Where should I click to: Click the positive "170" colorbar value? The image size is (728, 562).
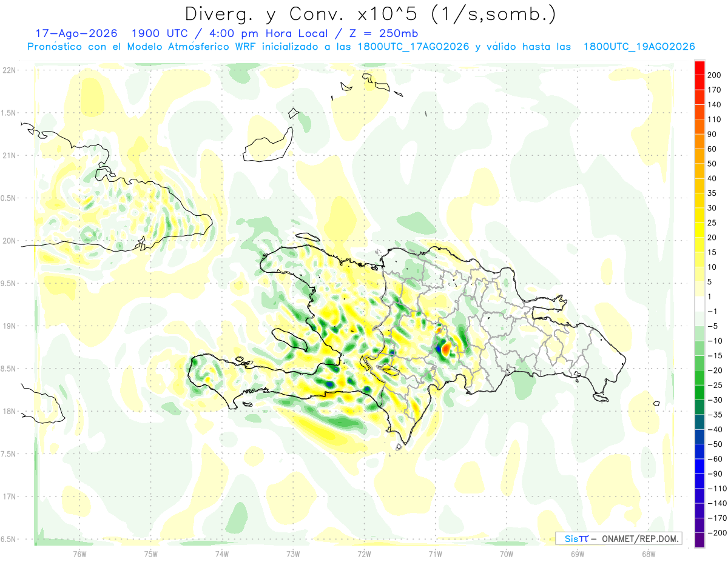[715, 90]
